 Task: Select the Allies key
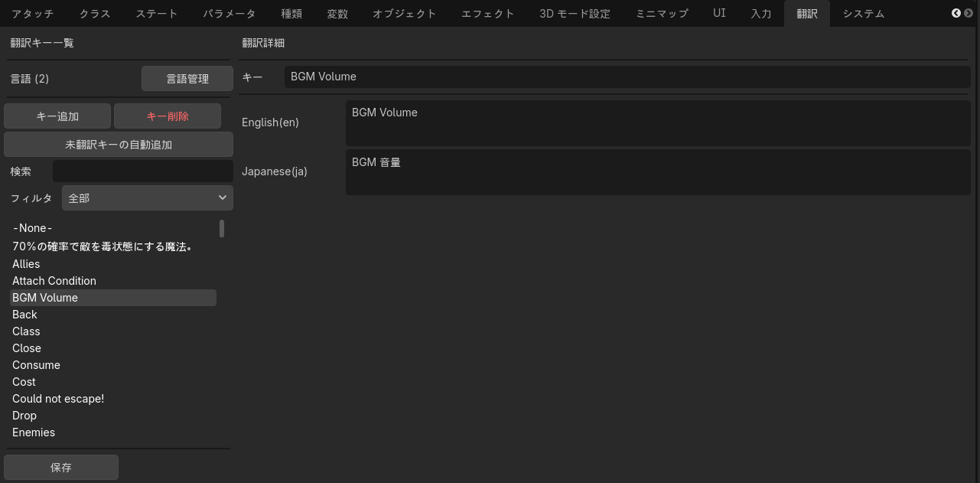[113, 263]
